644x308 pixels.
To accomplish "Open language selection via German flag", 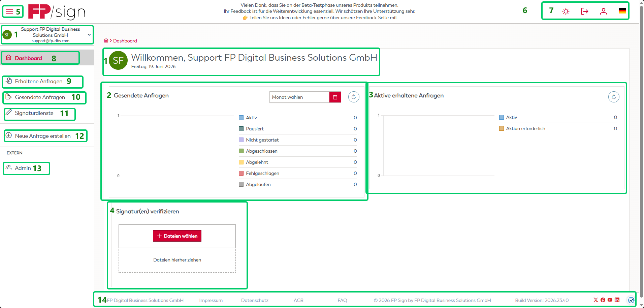I will click(x=622, y=11).
